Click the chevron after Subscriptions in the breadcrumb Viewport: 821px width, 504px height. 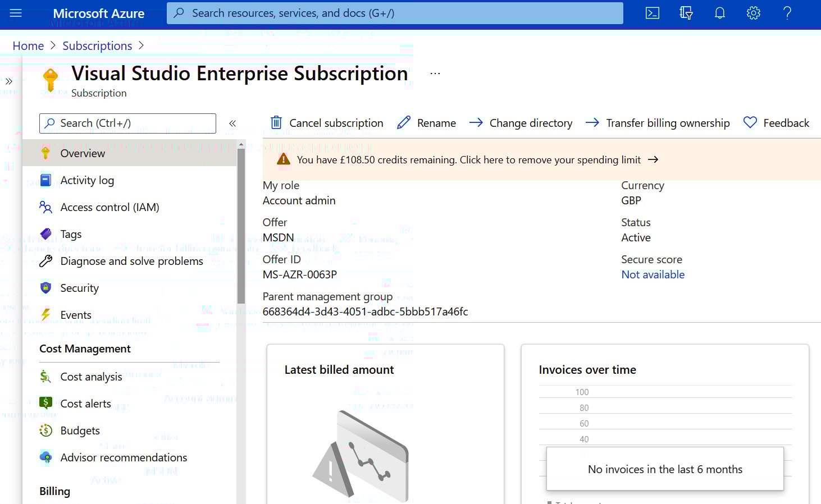[x=141, y=45]
